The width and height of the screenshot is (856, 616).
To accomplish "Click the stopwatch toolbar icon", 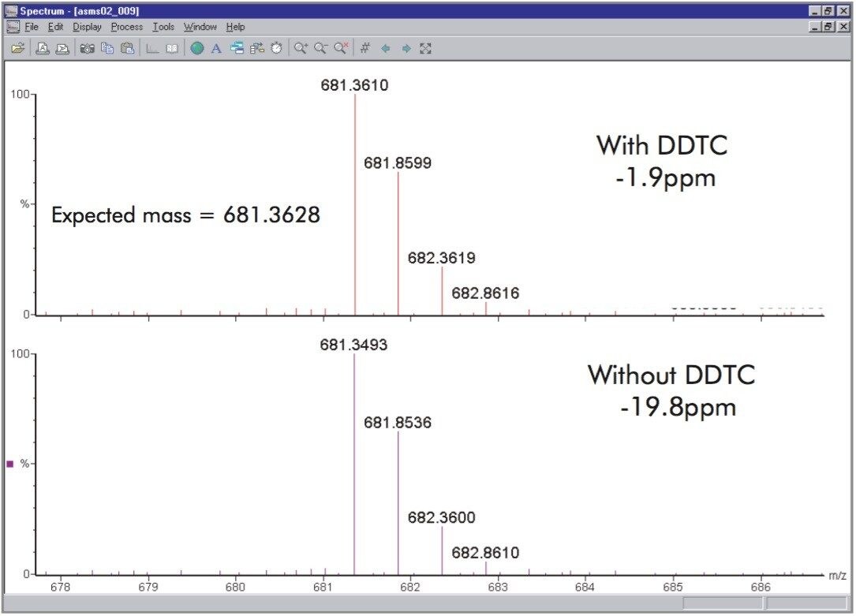I will (x=277, y=49).
